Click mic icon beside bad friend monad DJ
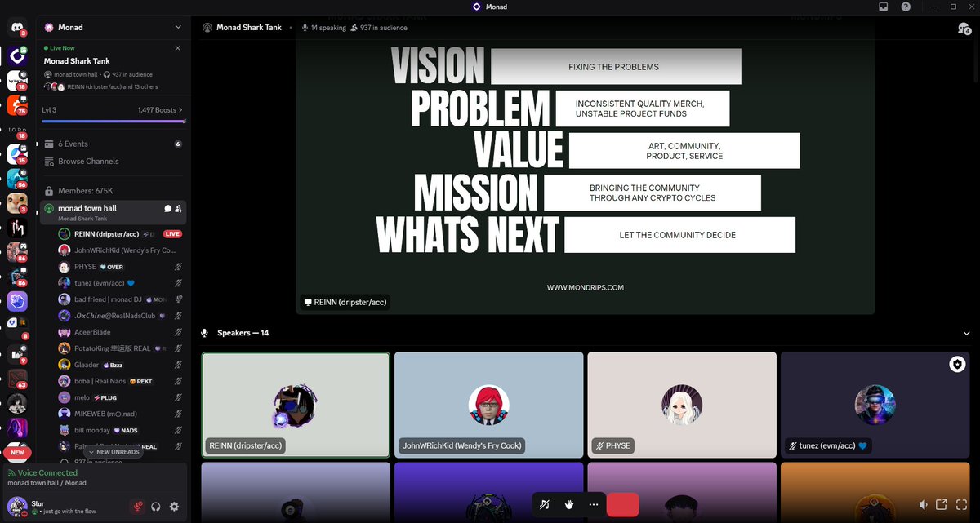Viewport: 980px width, 523px height. click(178, 299)
